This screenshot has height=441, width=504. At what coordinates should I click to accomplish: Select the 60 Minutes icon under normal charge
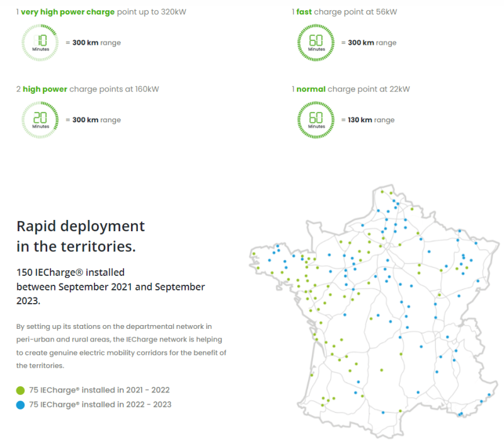pos(316,120)
